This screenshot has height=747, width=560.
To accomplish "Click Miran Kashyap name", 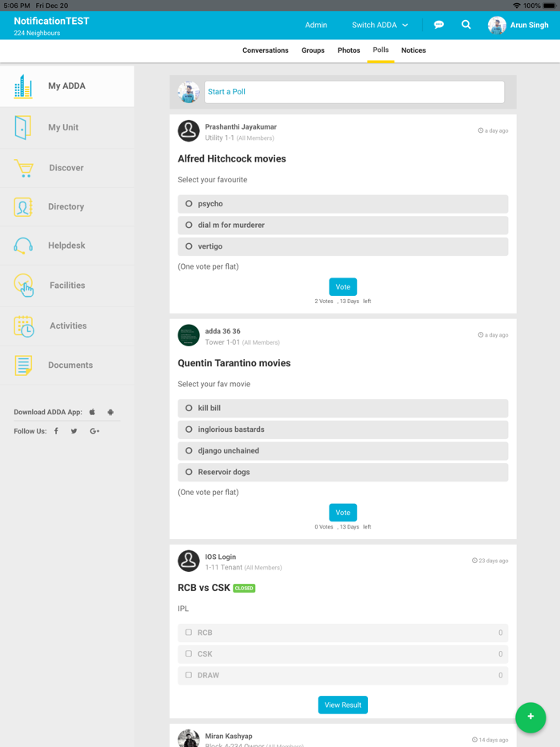I will click(229, 737).
